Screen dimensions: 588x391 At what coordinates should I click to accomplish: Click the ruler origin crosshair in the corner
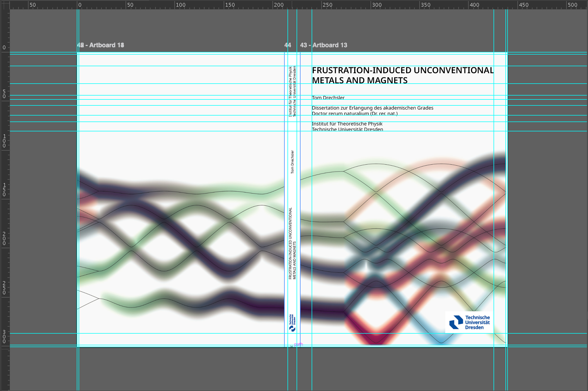(5, 5)
